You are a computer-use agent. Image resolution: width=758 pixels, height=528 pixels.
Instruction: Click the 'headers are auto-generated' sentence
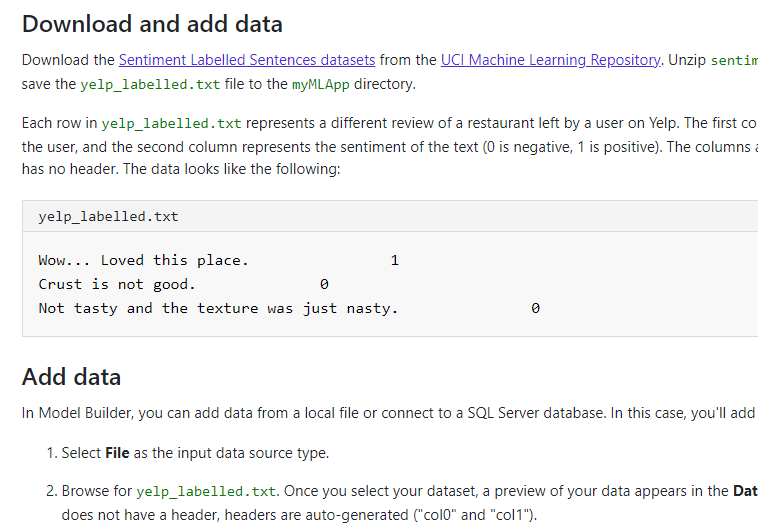320,515
